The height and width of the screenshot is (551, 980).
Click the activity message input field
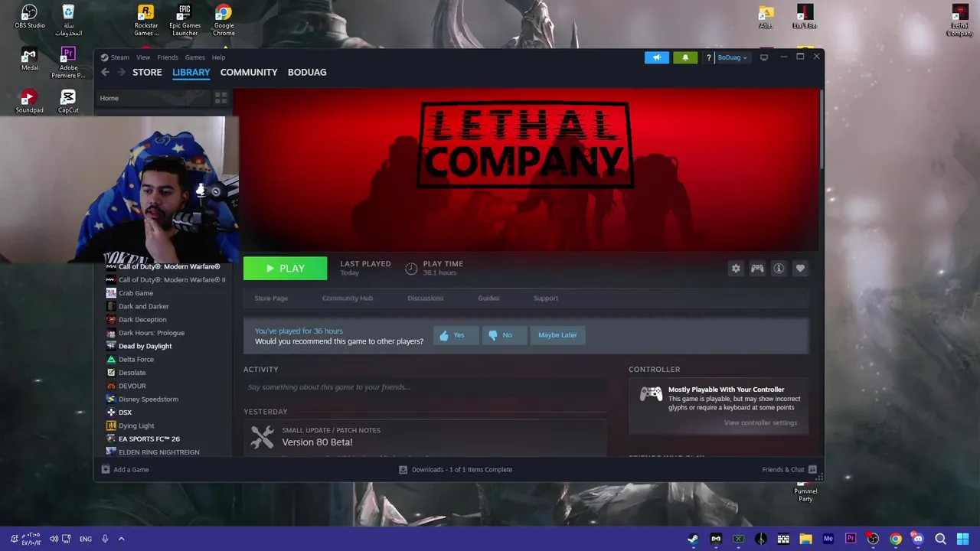[425, 387]
